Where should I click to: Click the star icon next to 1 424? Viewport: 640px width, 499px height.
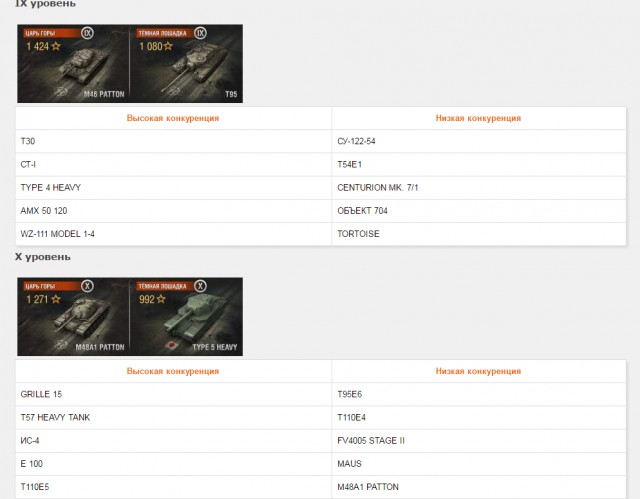coord(56,46)
